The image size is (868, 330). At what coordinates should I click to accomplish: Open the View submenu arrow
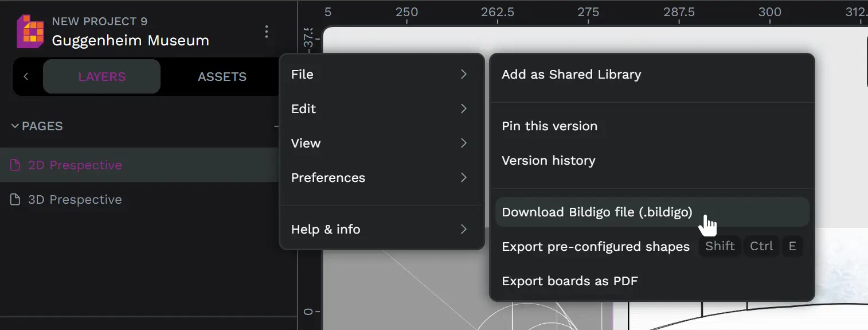coord(463,143)
